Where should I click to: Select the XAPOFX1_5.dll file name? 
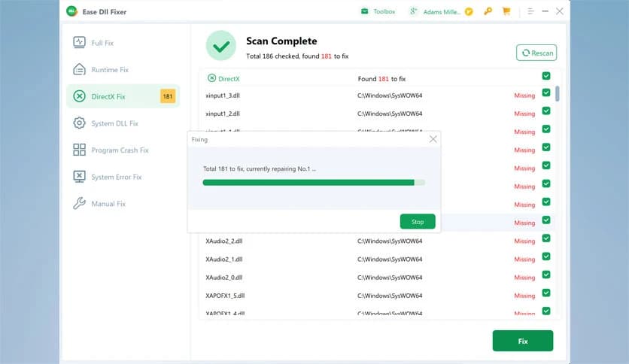225,296
